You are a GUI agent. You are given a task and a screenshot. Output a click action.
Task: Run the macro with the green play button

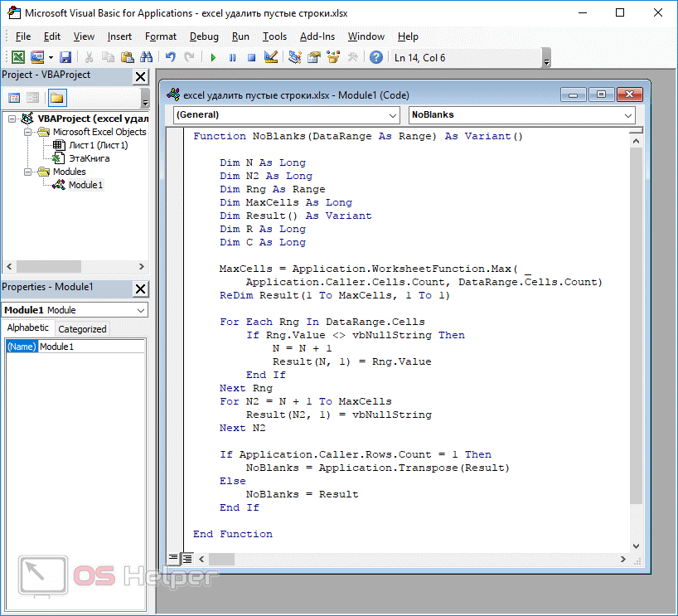(x=213, y=57)
